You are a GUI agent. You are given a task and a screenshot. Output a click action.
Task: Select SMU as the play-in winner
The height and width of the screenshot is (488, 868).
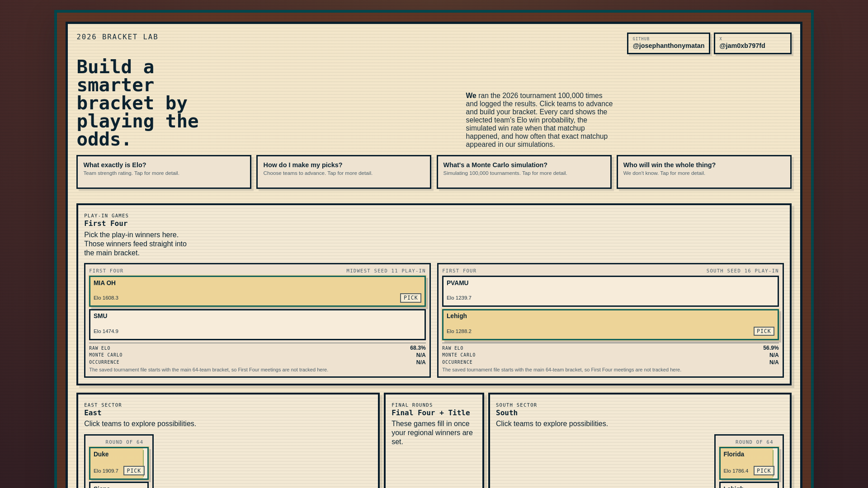click(x=257, y=324)
